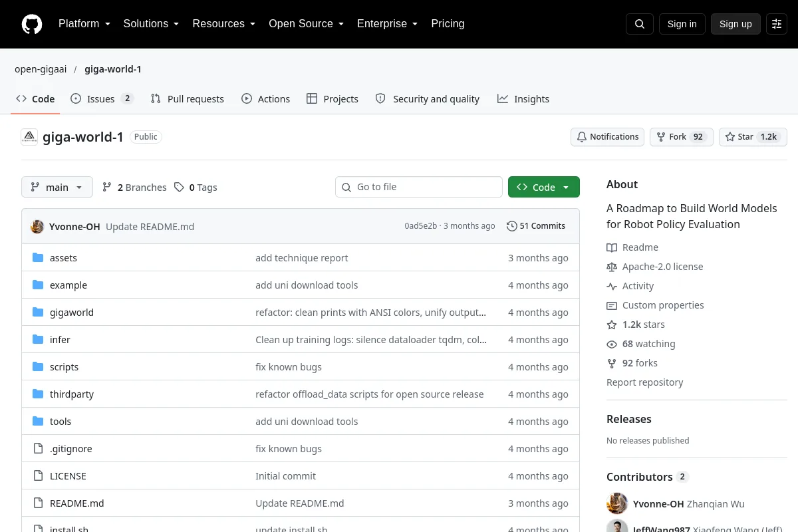Expand the Enterprise menu

pyautogui.click(x=388, y=24)
